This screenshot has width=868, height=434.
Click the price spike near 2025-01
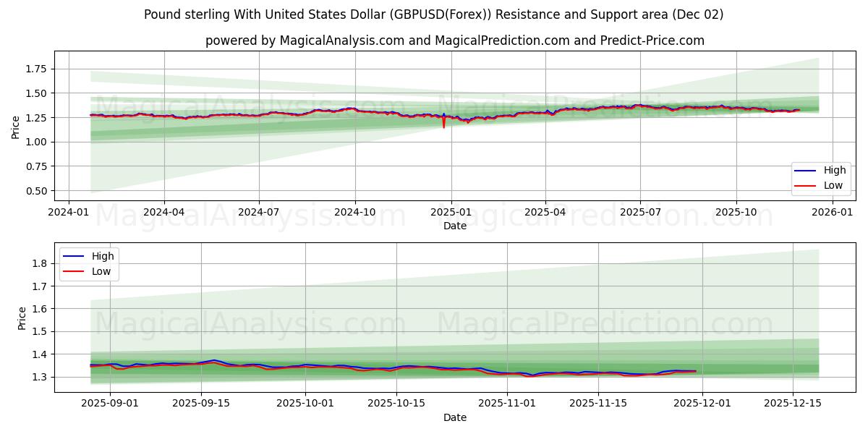443,123
